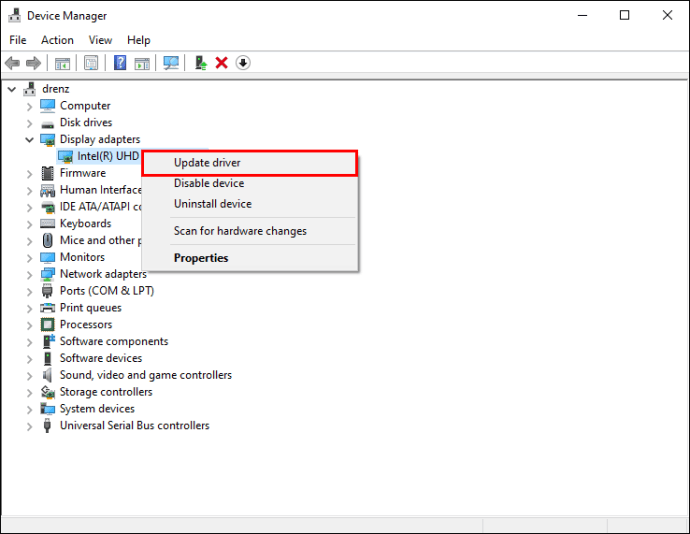Expand the Processors category
The height and width of the screenshot is (534, 690).
tap(29, 325)
